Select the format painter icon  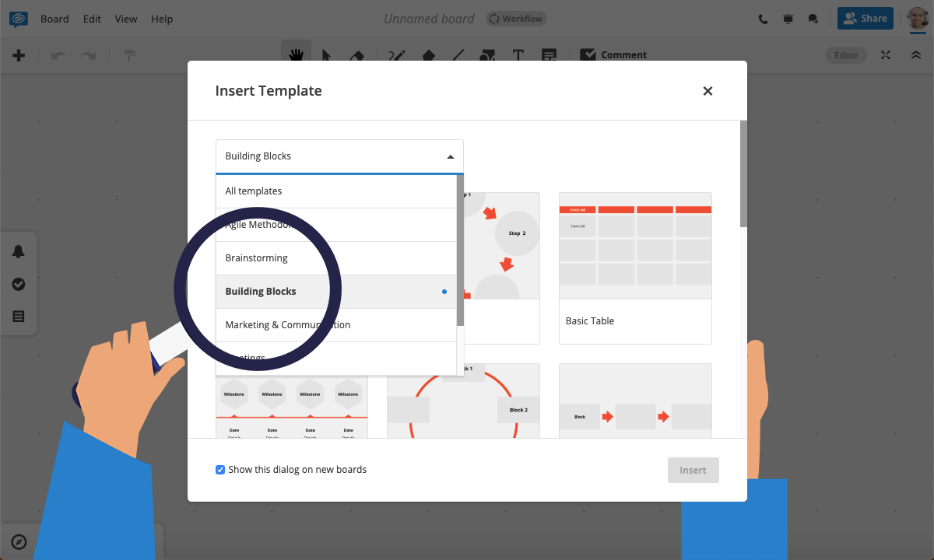[130, 55]
